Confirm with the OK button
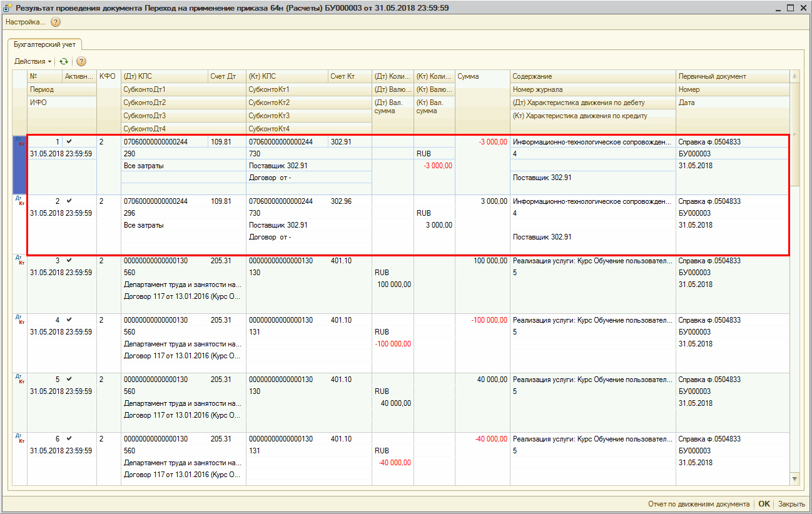Screen dimensions: 812x514 pyautogui.click(x=764, y=504)
